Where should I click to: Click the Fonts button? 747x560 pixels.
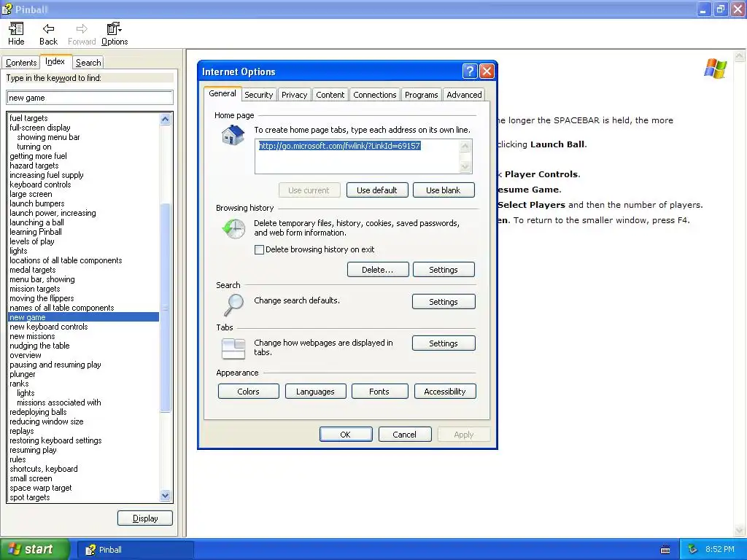pyautogui.click(x=379, y=392)
